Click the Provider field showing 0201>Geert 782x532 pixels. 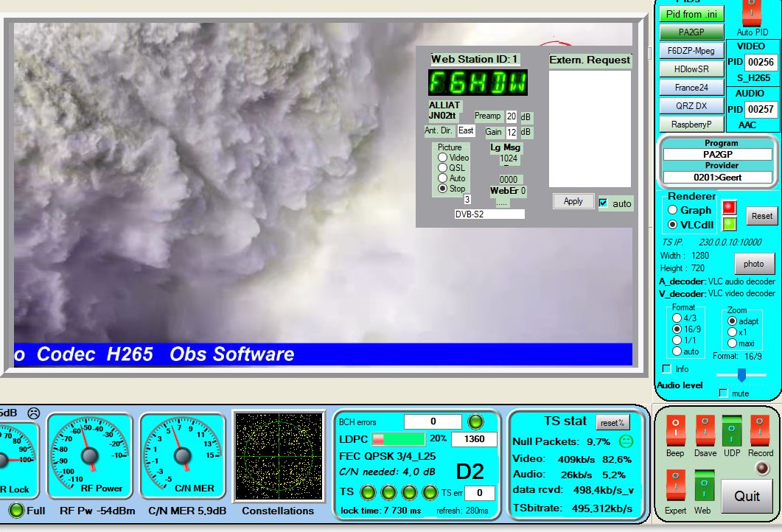pos(718,177)
